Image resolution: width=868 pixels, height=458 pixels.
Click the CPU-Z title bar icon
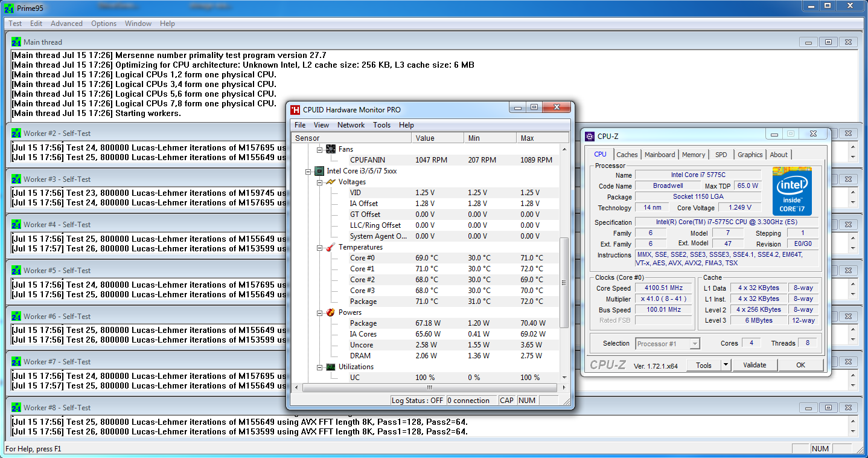coord(590,136)
